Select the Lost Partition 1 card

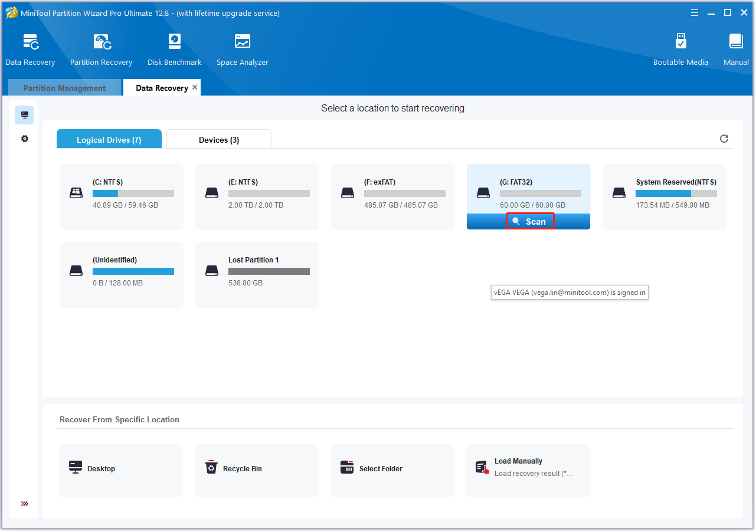257,275
